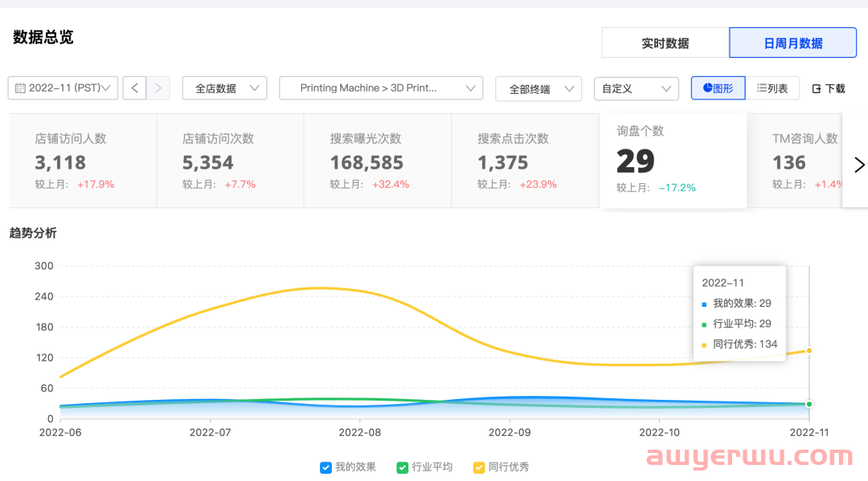The image size is (868, 481).
Task: Click the calendar icon in date picker
Action: click(20, 88)
